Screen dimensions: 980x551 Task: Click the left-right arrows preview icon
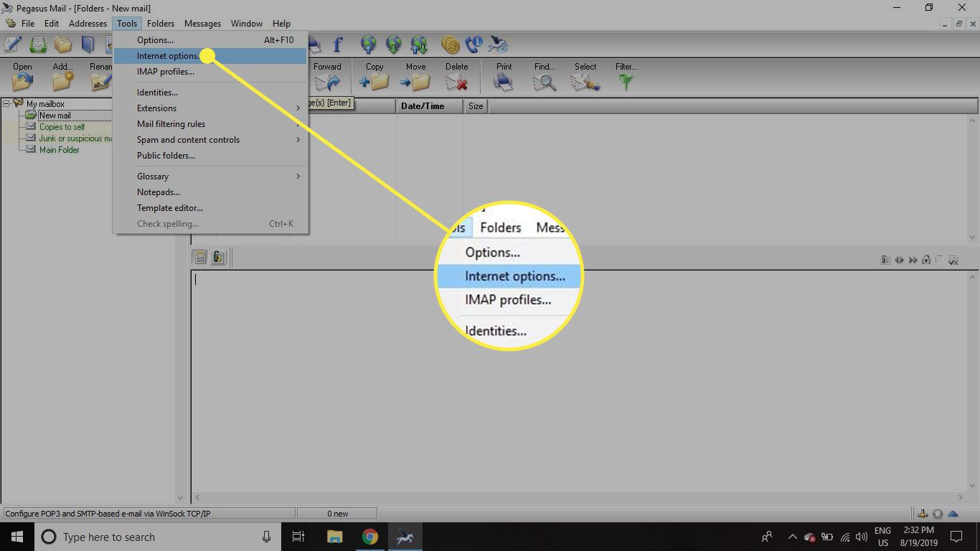point(899,260)
